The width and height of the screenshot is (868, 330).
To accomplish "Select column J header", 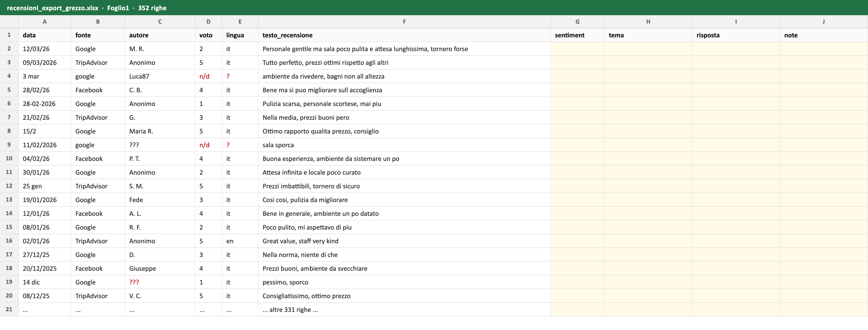I will click(824, 22).
